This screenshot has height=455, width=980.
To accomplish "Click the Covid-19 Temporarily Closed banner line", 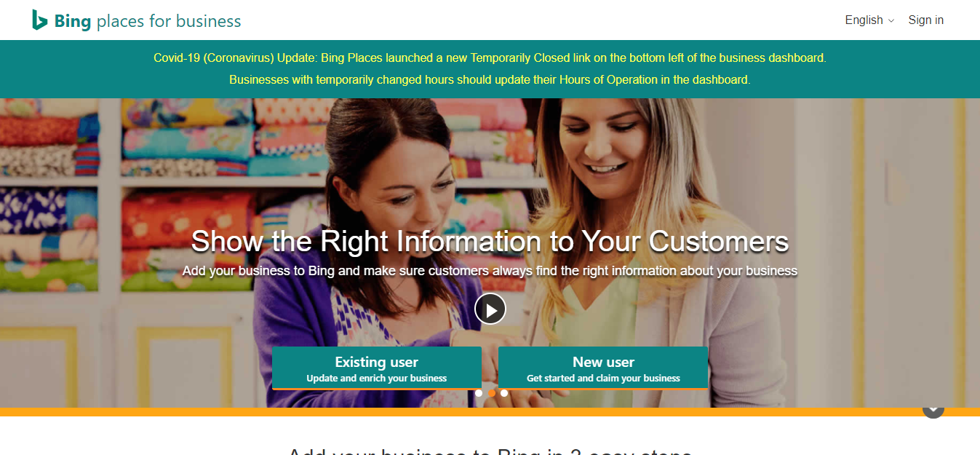I will tap(490, 58).
